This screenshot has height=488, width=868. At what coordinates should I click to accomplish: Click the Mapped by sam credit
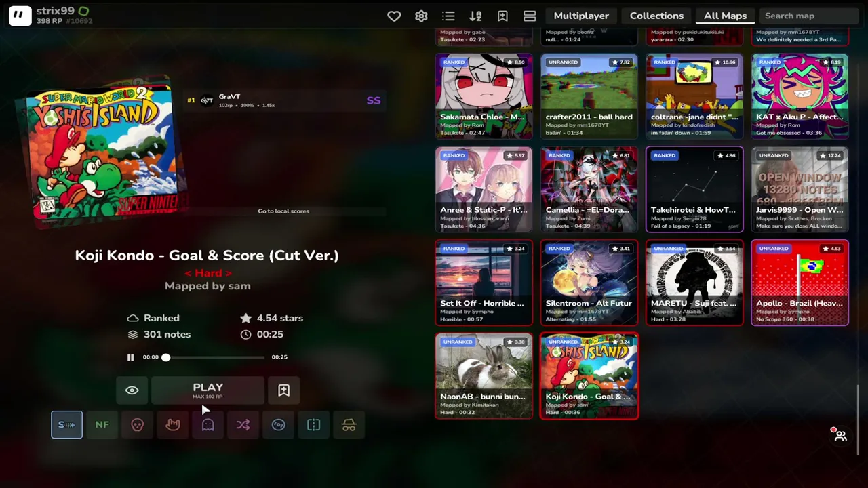208,286
